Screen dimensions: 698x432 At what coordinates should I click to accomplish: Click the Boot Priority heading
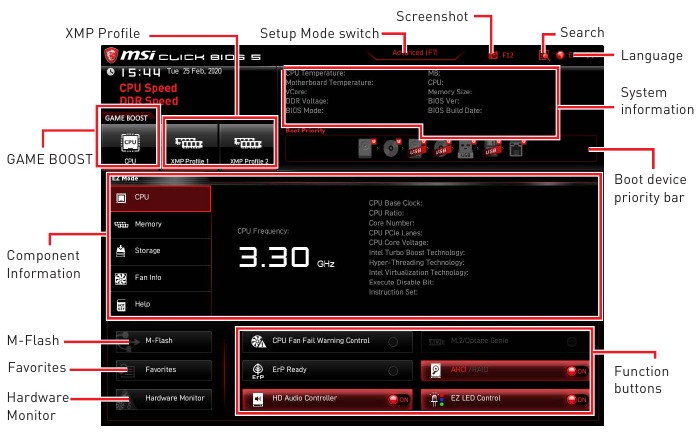pos(305,131)
